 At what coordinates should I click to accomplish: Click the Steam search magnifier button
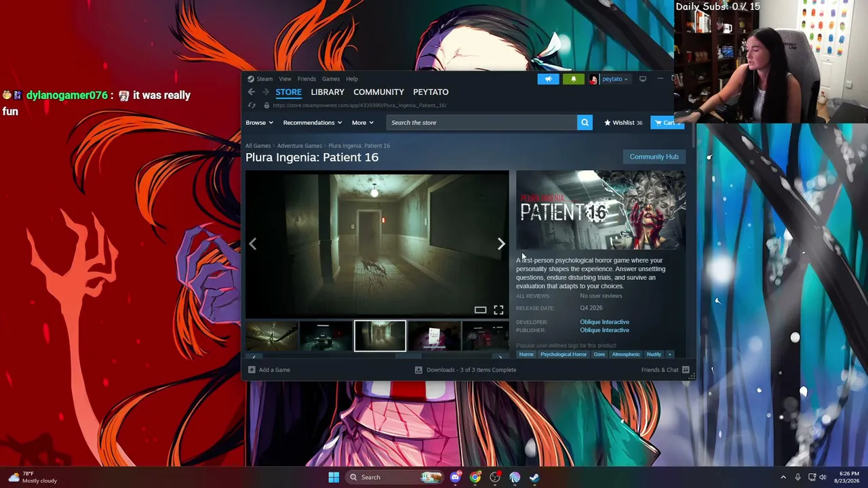[585, 123]
